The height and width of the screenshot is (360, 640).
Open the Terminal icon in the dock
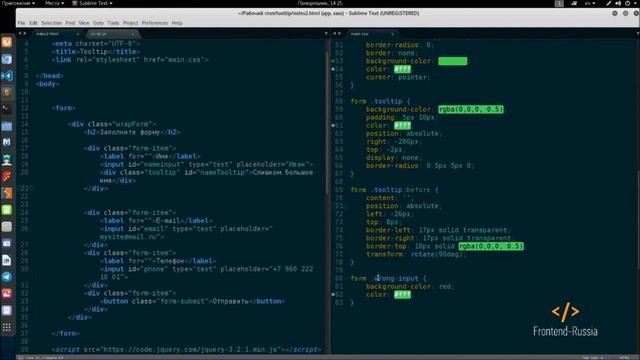point(7,109)
